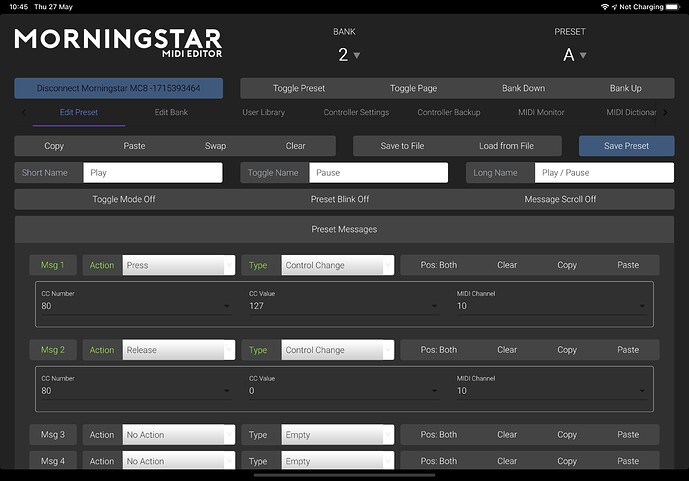Switch to Edit Bank tab

coord(171,112)
